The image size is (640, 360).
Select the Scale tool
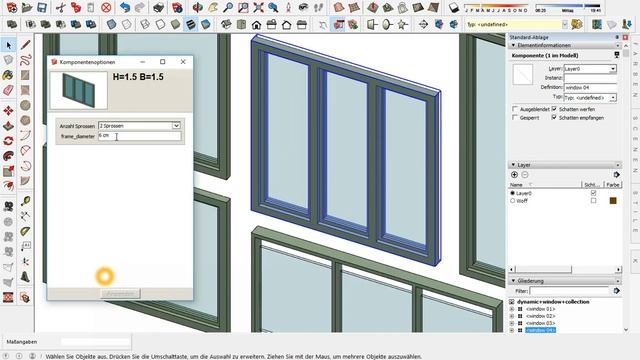9,171
